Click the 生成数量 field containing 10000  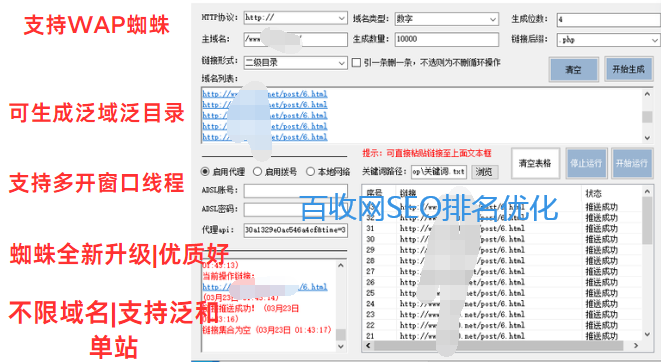click(x=446, y=39)
